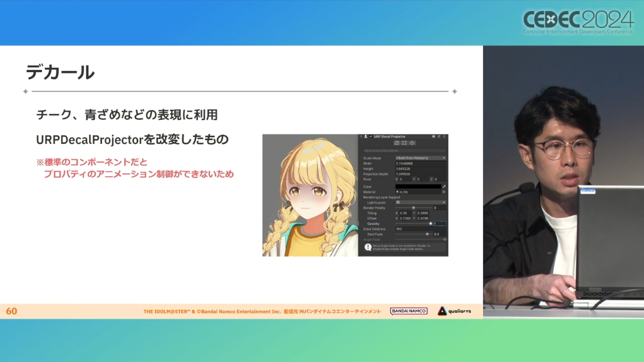Click the Projection Depth property label
The height and width of the screenshot is (362, 644).
pyautogui.click(x=376, y=174)
